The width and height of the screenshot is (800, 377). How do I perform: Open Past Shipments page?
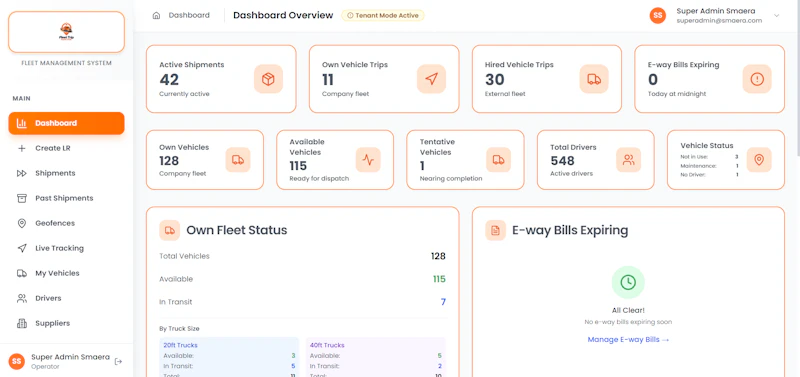coord(66,198)
